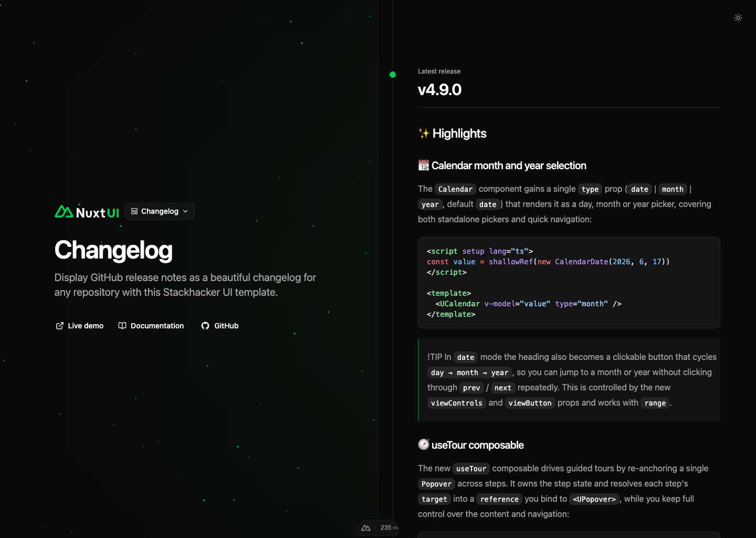Click the large Changelog page title
The width and height of the screenshot is (756, 538).
click(x=113, y=250)
